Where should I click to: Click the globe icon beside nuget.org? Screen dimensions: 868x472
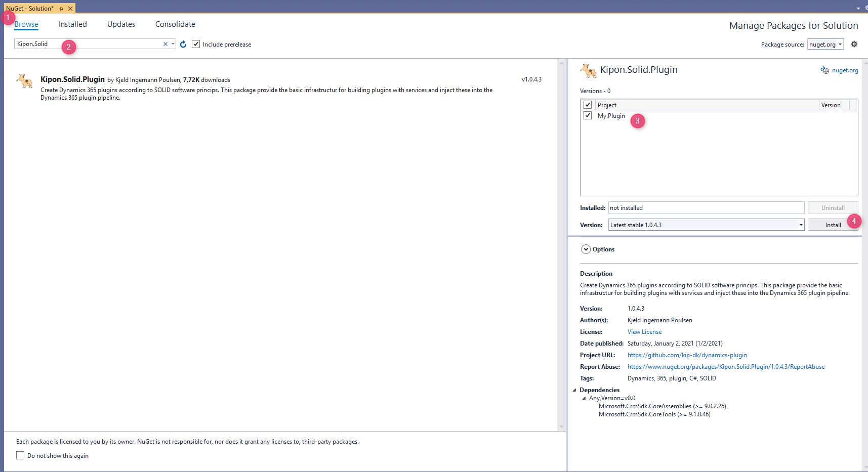click(825, 70)
